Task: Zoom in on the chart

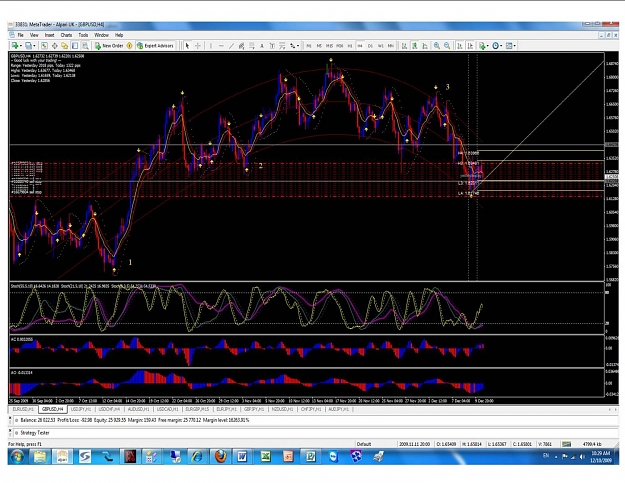Action: point(437,46)
